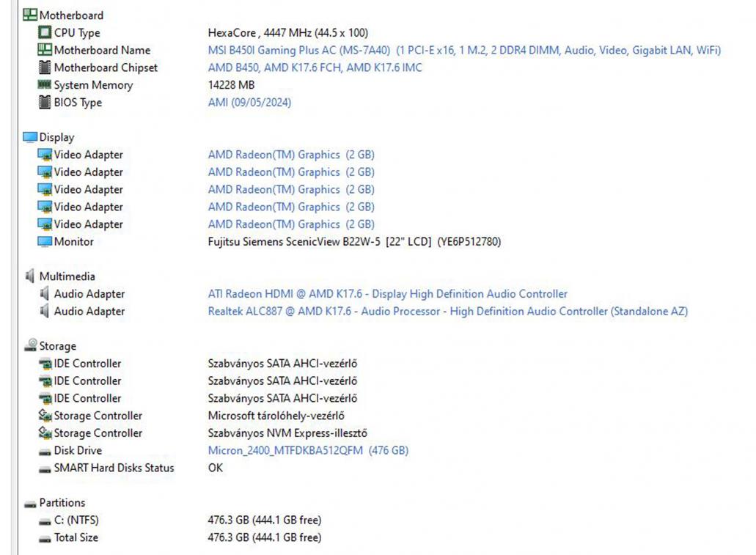Click the CPU Type chip icon
The width and height of the screenshot is (756, 555).
coord(45,32)
